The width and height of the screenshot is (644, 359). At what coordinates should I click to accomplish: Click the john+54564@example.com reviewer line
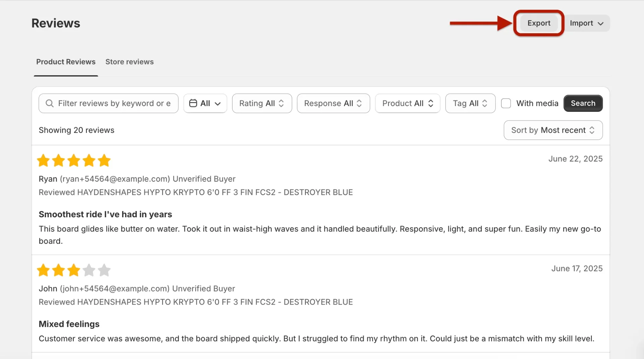(137, 289)
